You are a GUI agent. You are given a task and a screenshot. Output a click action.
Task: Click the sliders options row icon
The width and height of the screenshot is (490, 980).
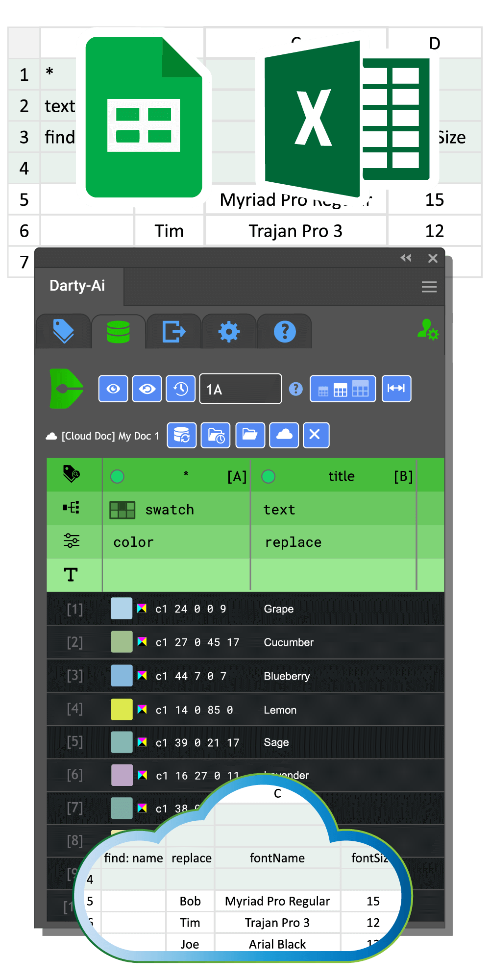(x=72, y=541)
